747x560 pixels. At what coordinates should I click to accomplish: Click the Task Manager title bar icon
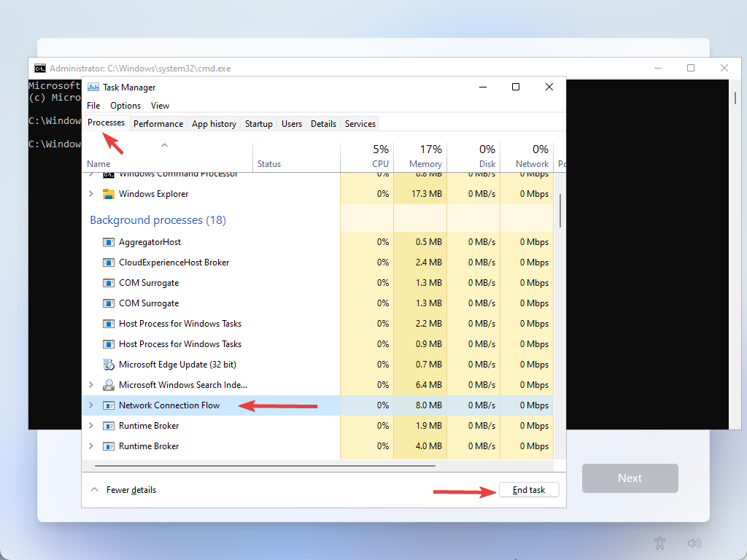[x=92, y=87]
